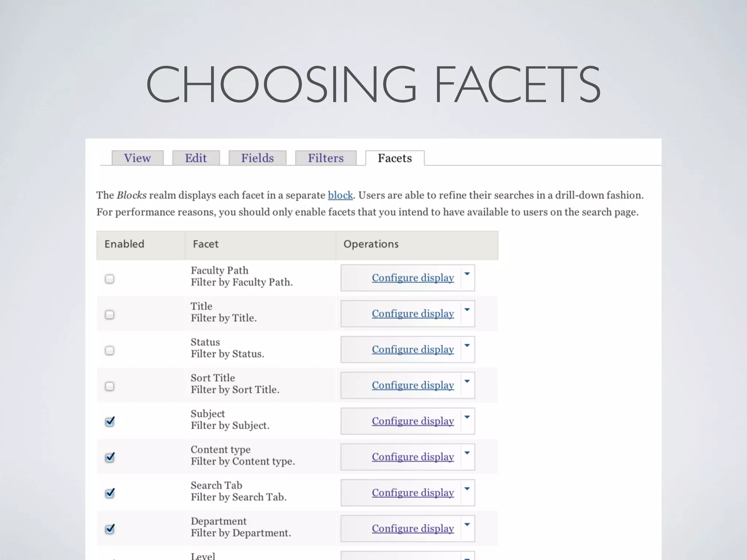Disable the Content type facet checkbox
Image resolution: width=747 pixels, height=560 pixels.
[110, 457]
